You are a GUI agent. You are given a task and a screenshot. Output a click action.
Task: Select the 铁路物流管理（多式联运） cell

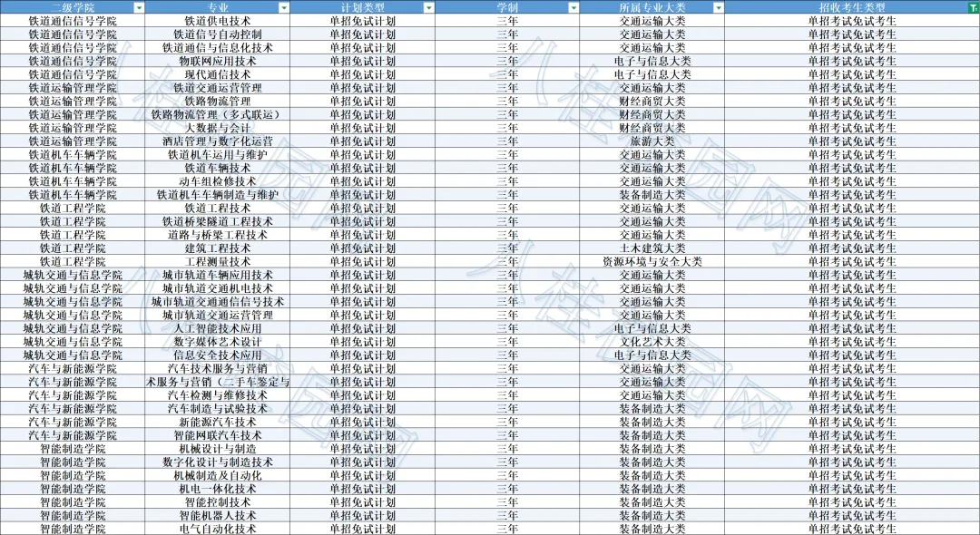218,114
